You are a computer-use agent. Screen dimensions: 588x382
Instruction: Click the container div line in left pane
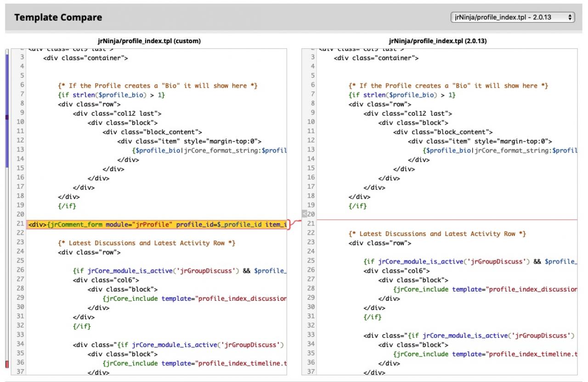[85, 58]
